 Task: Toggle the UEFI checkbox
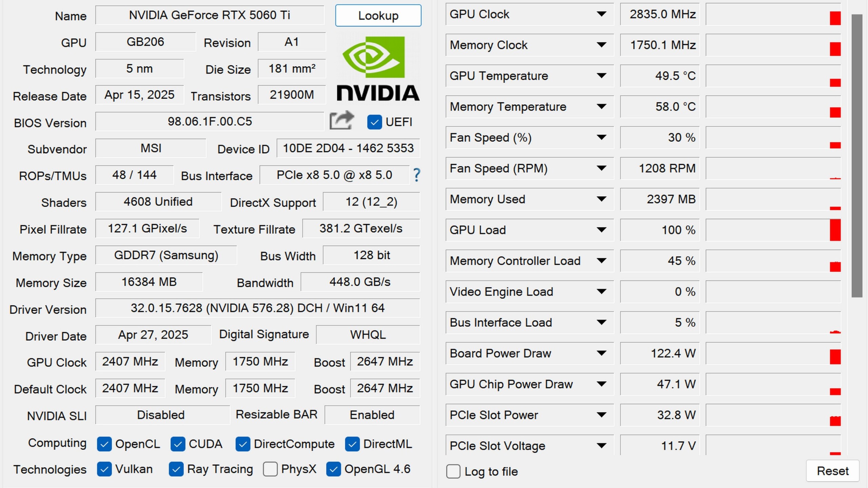pos(374,122)
